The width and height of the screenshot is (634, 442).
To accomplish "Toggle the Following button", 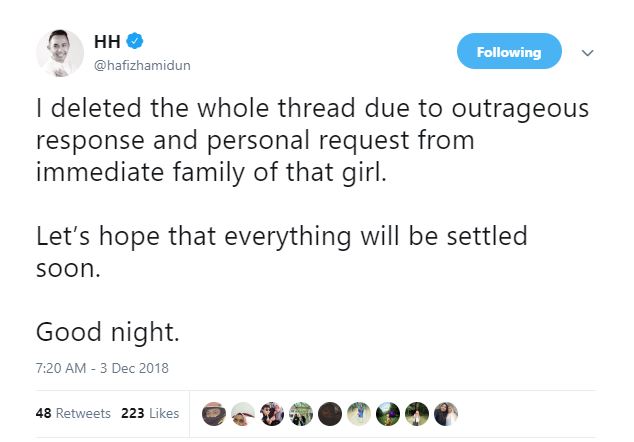I will [509, 51].
